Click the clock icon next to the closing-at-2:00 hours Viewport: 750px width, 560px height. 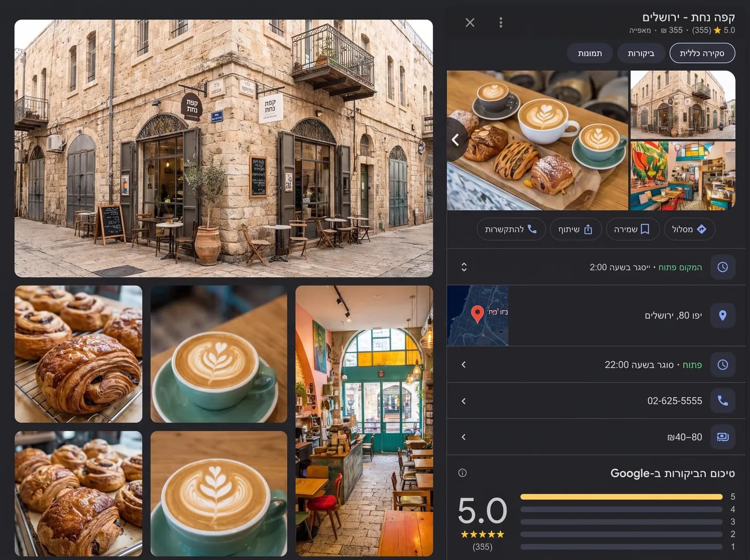pyautogui.click(x=722, y=267)
